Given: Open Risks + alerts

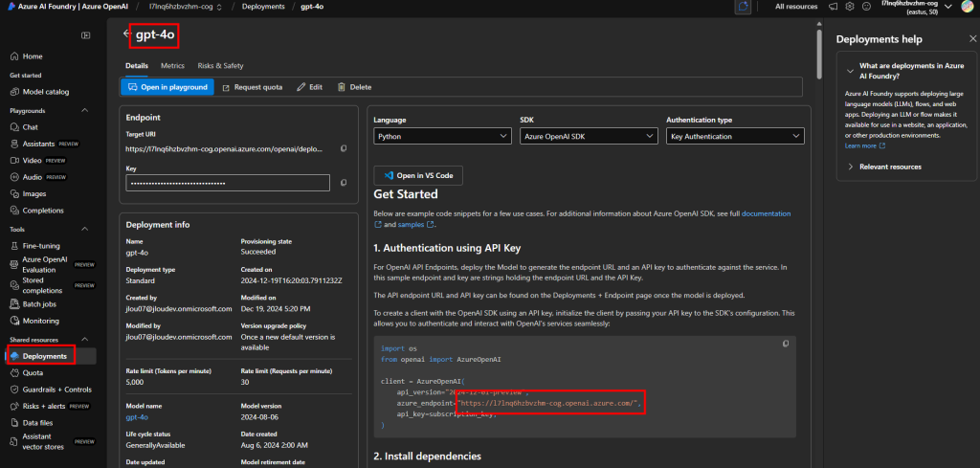Looking at the screenshot, I should pos(50,406).
